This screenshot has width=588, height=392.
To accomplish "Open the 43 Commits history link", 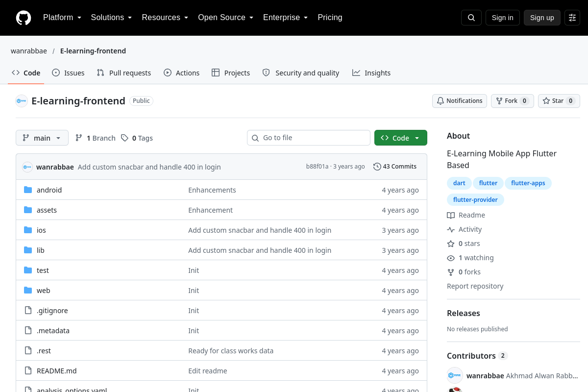I will (395, 167).
